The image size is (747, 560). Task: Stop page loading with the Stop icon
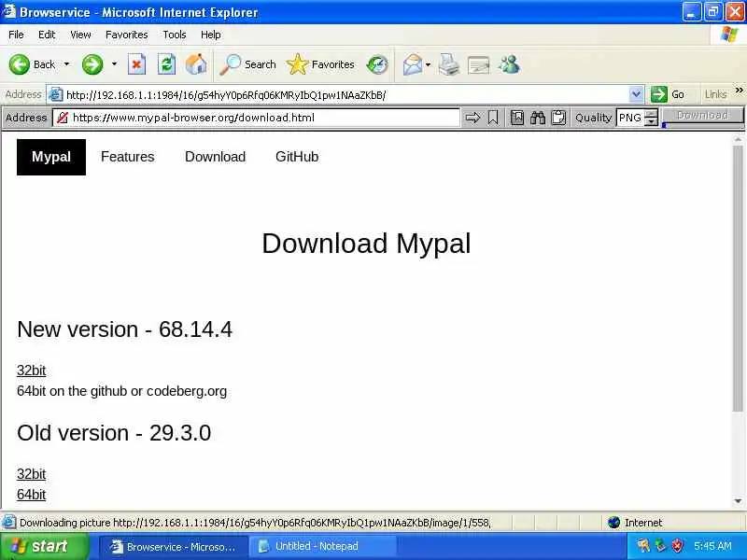136,64
